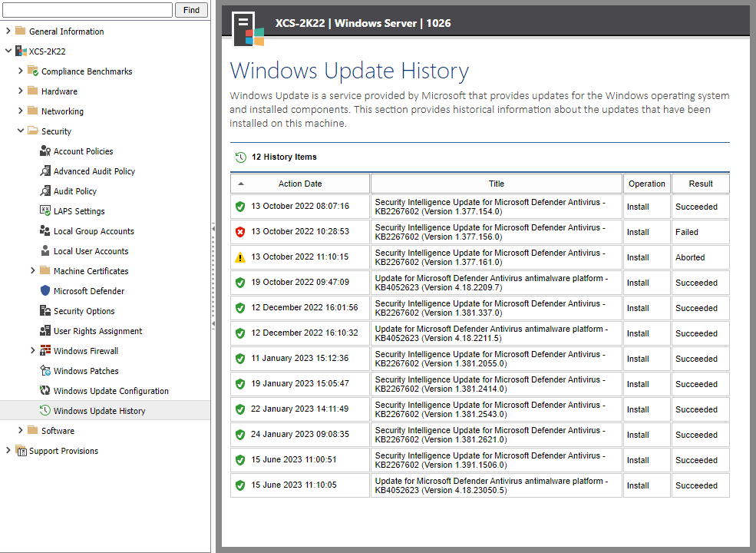The height and width of the screenshot is (553, 756).
Task: Sort by the Operation column header
Action: coord(646,184)
